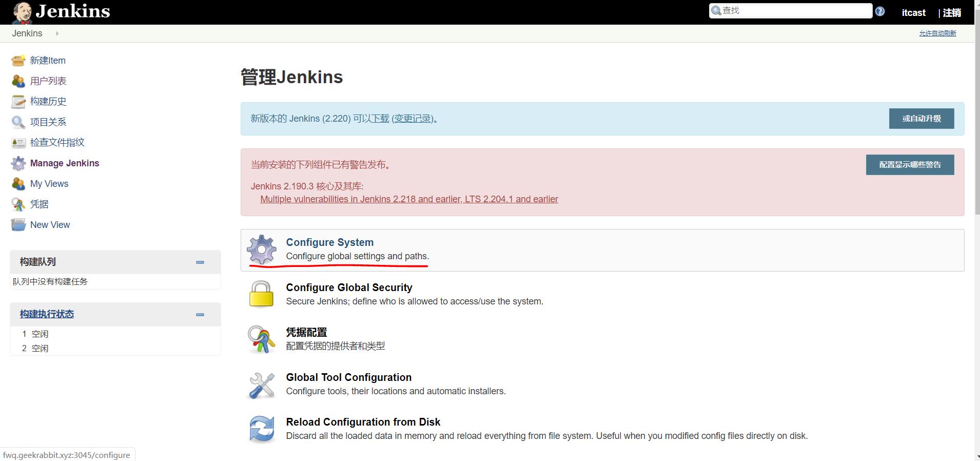Click the 检查文件指纹 card icon
Viewport: 980px width, 461px height.
18,143
